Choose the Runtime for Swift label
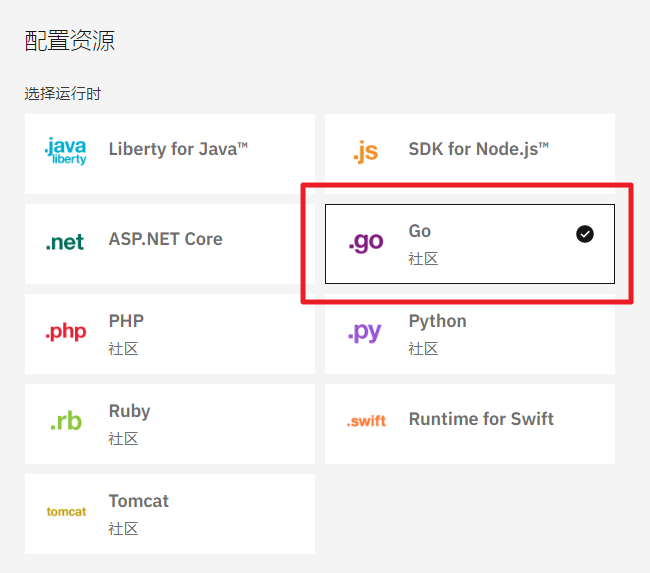 click(x=481, y=419)
